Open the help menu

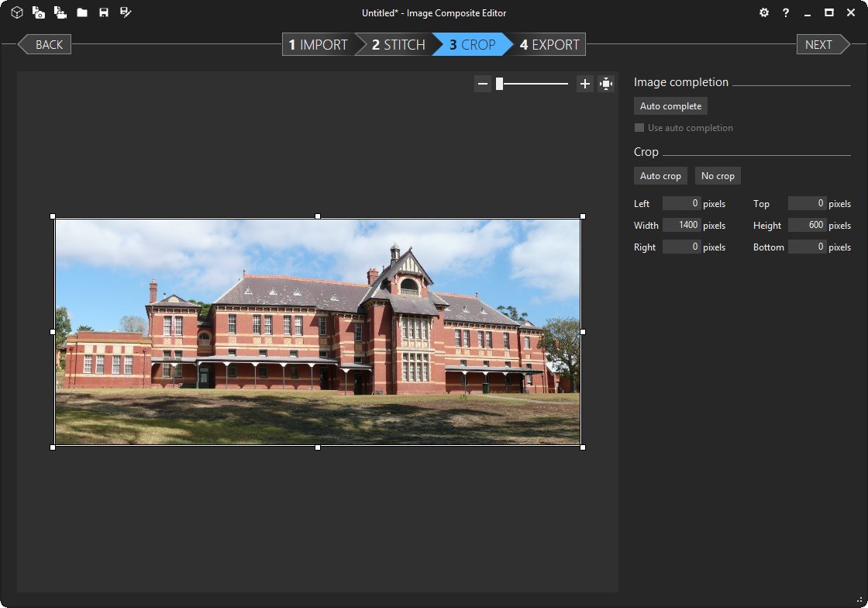[x=785, y=12]
